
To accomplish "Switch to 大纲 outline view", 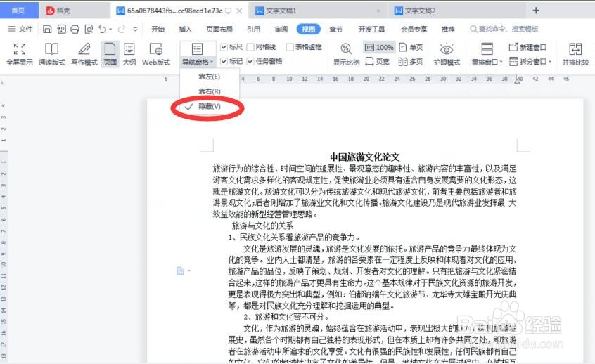I will [x=129, y=54].
